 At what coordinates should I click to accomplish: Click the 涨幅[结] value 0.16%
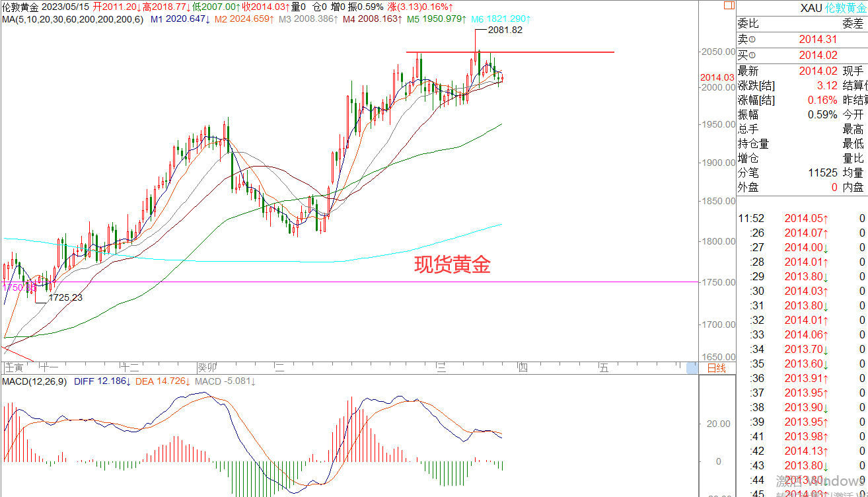coord(822,100)
